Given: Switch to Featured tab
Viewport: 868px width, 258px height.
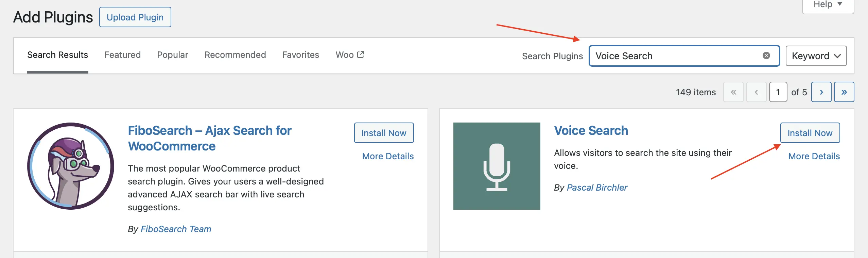Looking at the screenshot, I should 122,55.
